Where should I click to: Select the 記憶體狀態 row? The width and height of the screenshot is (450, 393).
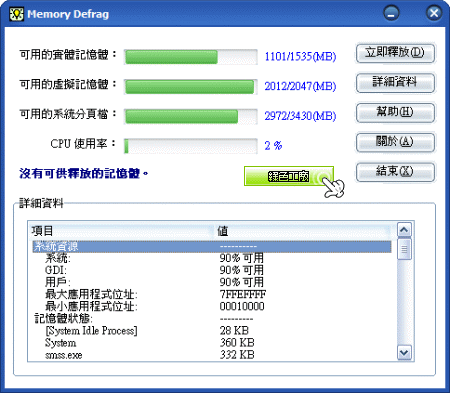(212, 319)
